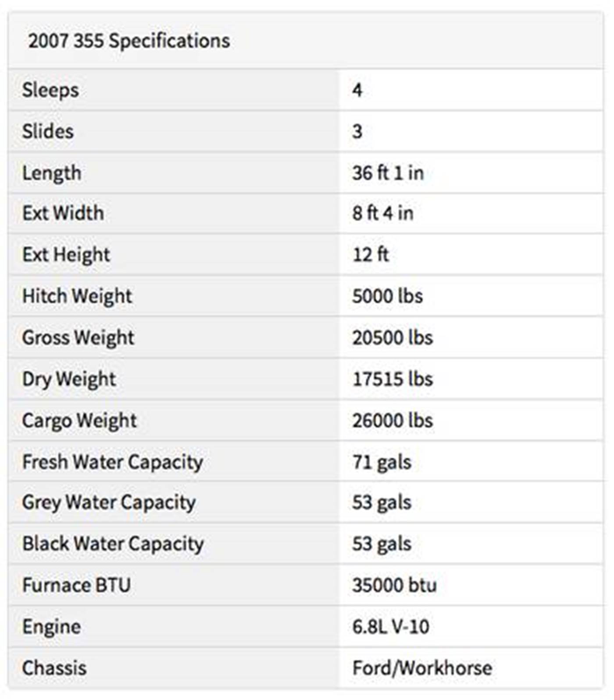Viewport: 614px width, 700px height.
Task: Select the 35000 btu furnace value
Action: [394, 585]
